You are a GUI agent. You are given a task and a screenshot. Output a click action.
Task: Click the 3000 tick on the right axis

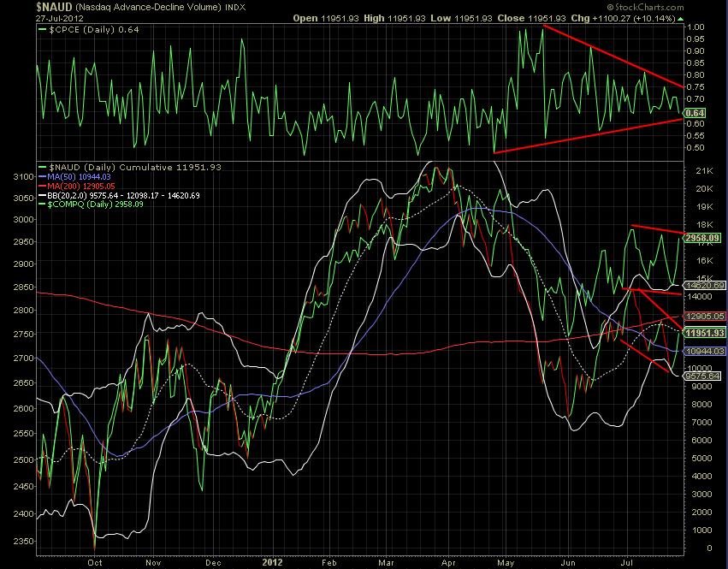(702, 495)
